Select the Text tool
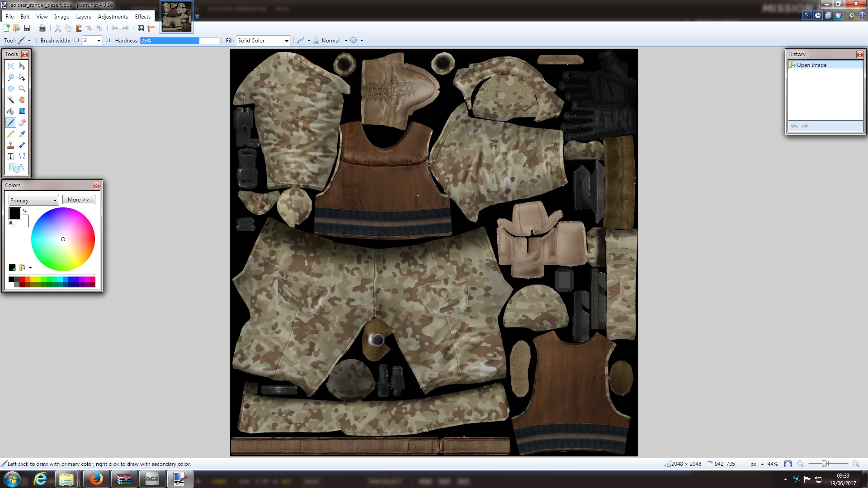This screenshot has width=868, height=488. (x=11, y=156)
